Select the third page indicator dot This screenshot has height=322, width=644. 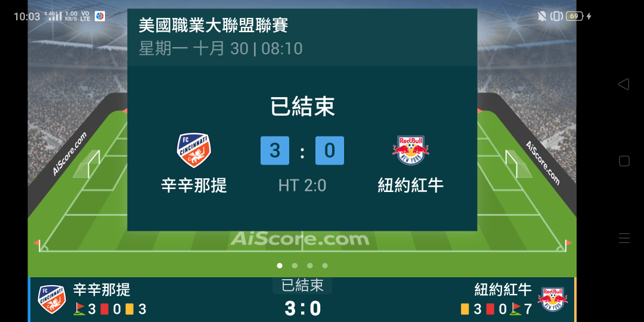pos(309,266)
